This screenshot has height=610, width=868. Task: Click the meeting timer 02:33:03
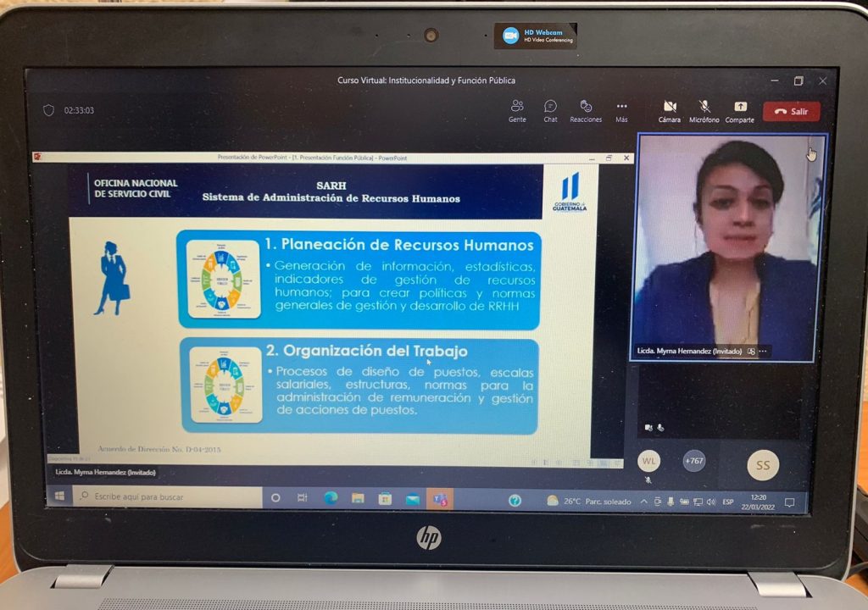coord(79,110)
